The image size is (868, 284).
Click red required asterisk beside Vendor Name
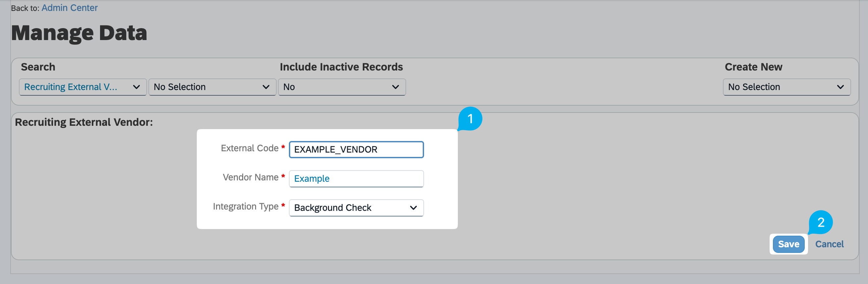pyautogui.click(x=283, y=176)
